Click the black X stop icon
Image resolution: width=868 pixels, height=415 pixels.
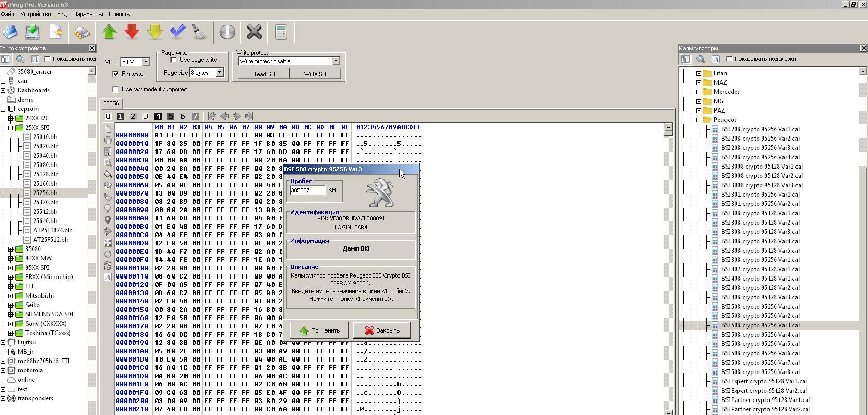254,32
